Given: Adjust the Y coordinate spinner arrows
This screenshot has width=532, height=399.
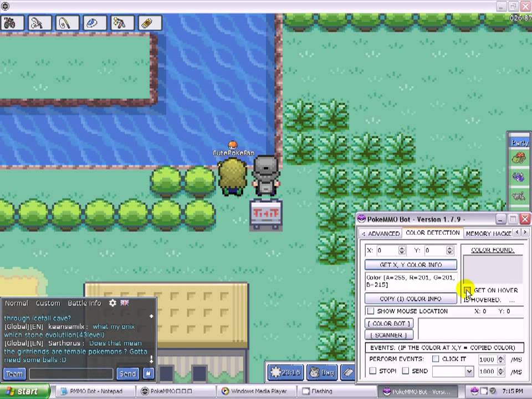Looking at the screenshot, I should pos(450,250).
